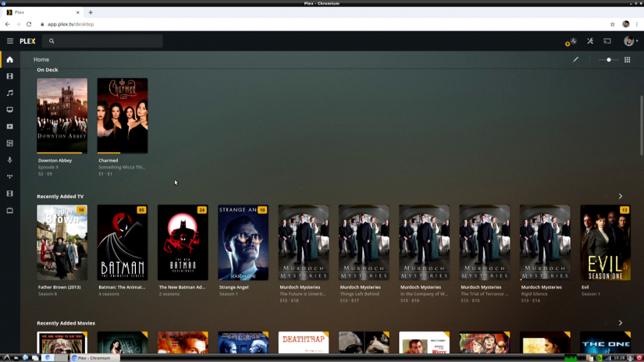Open the Father Brown poster
This screenshot has width=644, height=362.
(x=62, y=242)
